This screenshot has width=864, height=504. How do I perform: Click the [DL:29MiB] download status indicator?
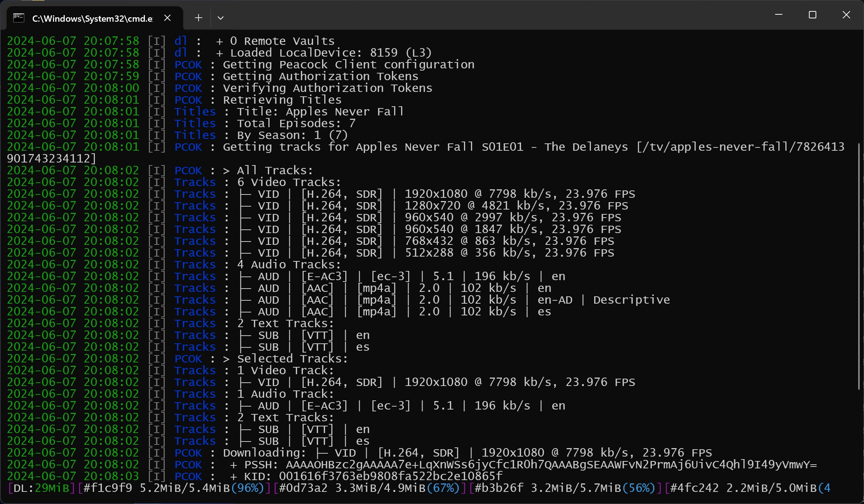(41, 488)
